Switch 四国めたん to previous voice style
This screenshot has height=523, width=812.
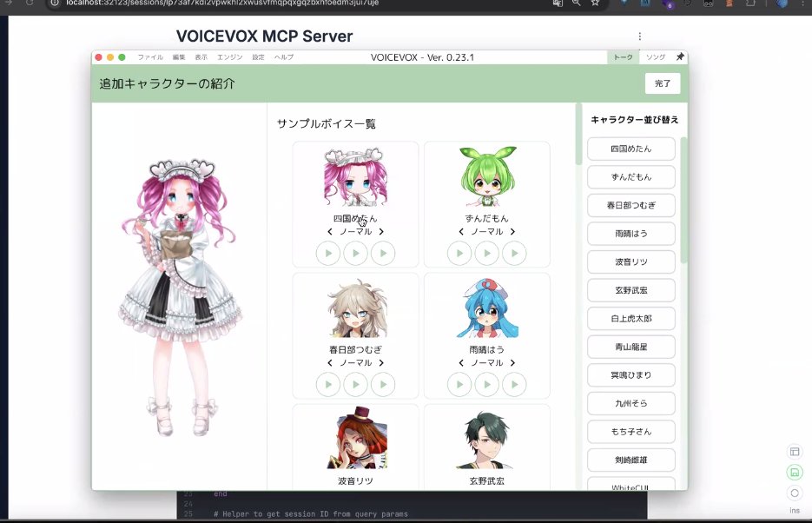330,232
